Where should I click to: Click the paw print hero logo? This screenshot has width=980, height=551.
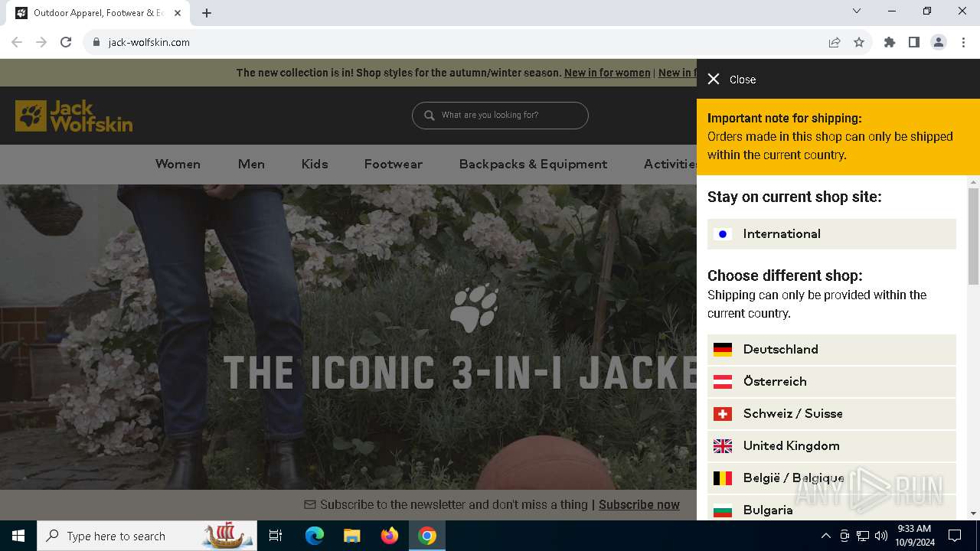point(474,308)
